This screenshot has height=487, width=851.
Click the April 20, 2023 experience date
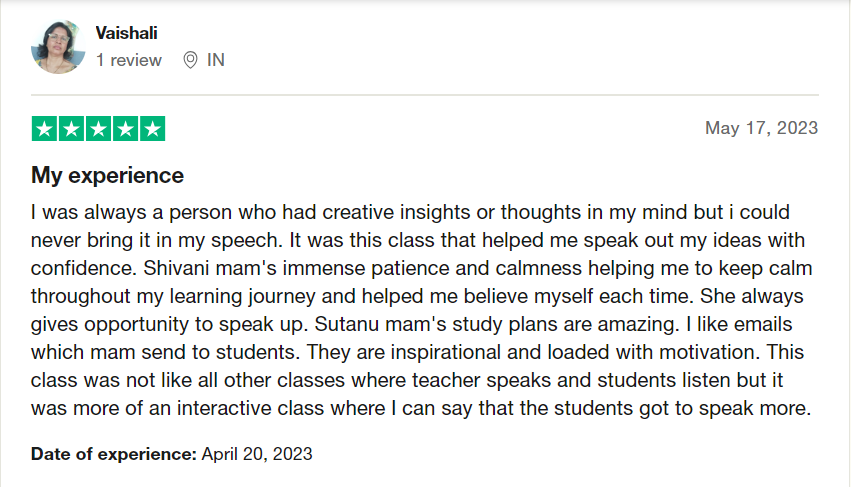257,453
